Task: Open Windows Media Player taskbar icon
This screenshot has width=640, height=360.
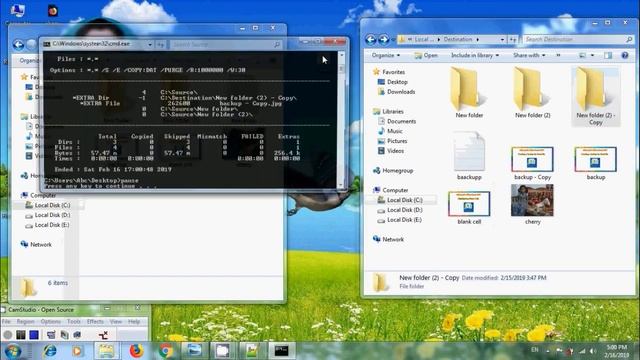Action: [x=77, y=351]
